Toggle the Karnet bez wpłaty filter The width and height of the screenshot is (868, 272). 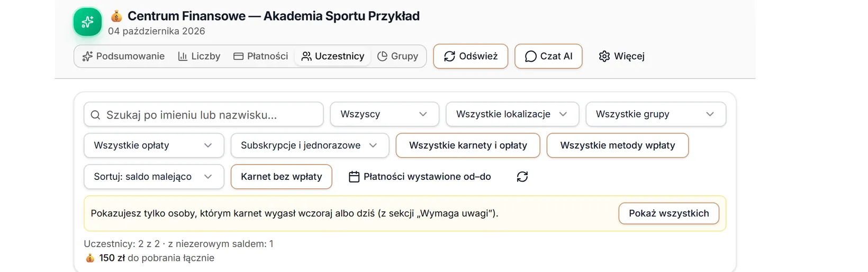[x=282, y=177]
